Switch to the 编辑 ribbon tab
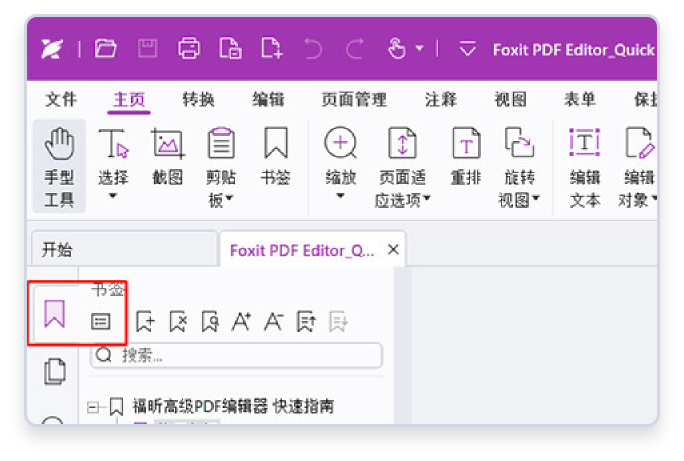Screen dimensions: 684x461 (268, 99)
